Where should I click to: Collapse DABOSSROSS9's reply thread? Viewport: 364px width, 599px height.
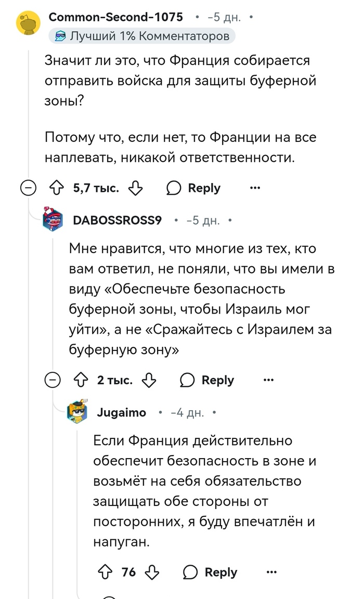[x=53, y=381]
